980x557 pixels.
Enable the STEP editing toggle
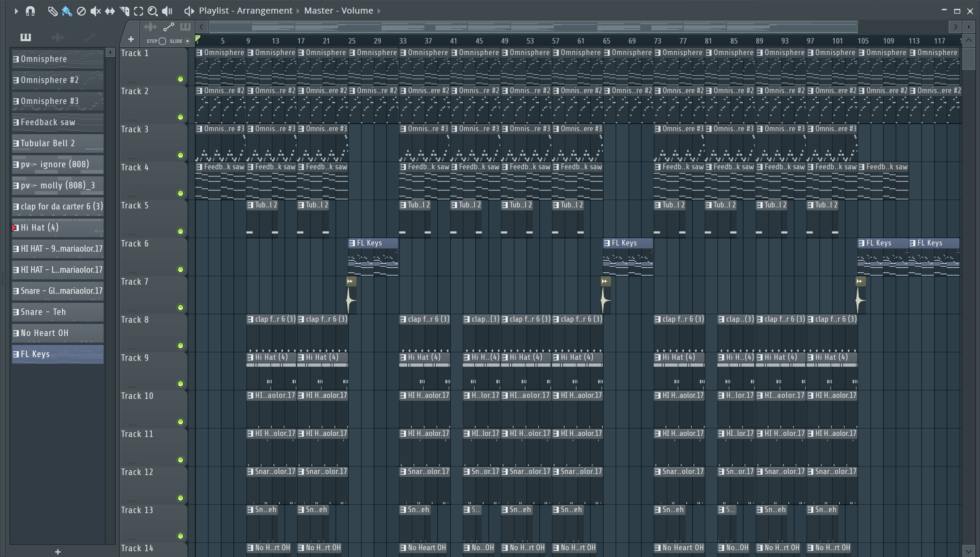coord(162,41)
